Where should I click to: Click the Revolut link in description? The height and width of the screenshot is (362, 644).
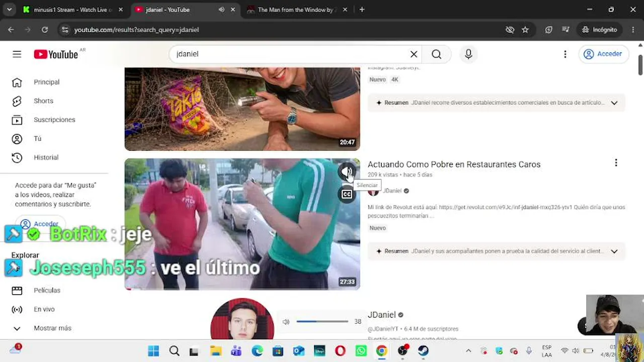tap(506, 207)
